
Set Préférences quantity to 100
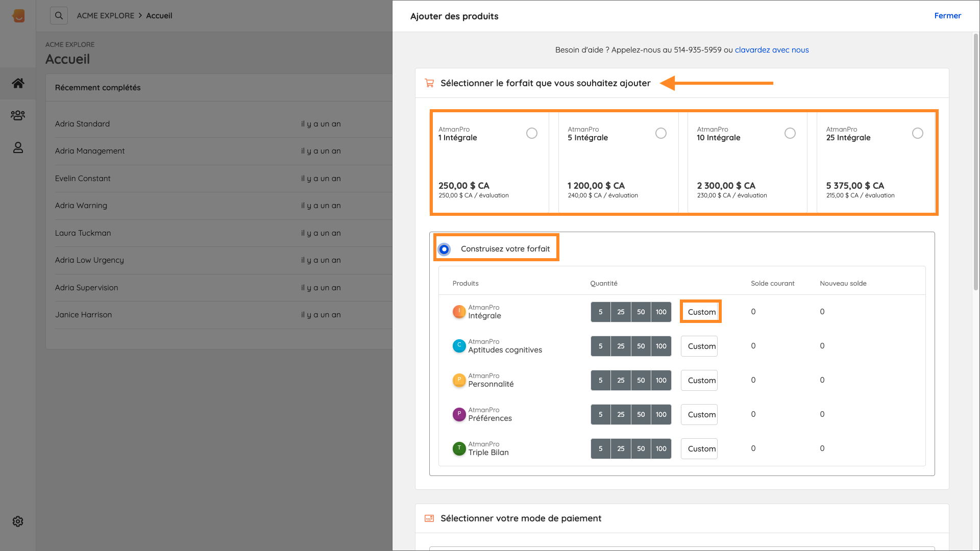(x=661, y=414)
